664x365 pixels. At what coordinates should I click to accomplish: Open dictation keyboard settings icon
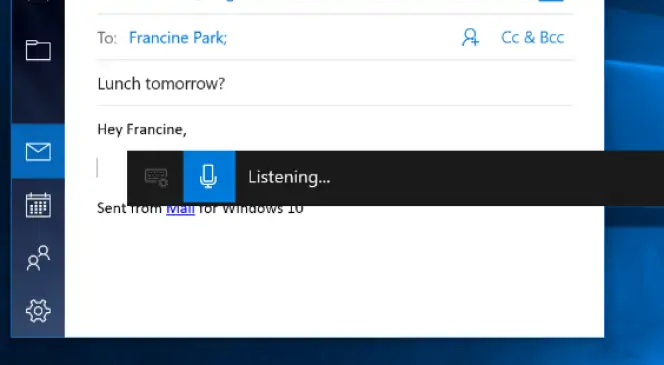[156, 177]
